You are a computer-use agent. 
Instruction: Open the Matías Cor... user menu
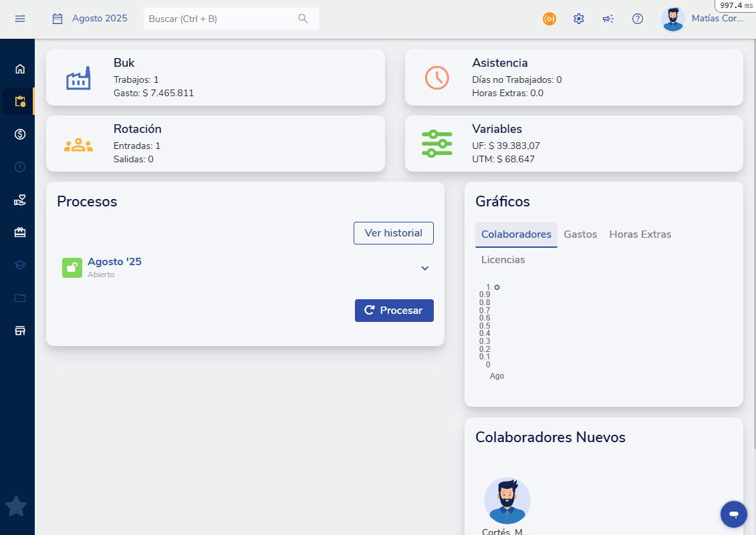click(702, 19)
